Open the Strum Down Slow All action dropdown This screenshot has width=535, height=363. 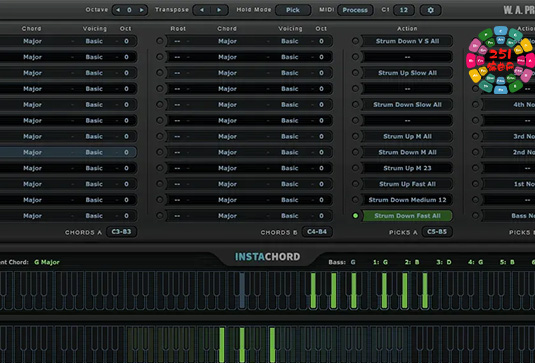(x=407, y=104)
